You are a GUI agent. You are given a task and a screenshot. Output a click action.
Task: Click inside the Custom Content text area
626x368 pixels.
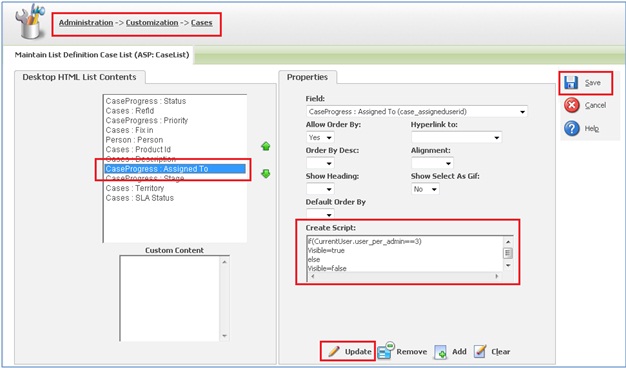(170, 298)
